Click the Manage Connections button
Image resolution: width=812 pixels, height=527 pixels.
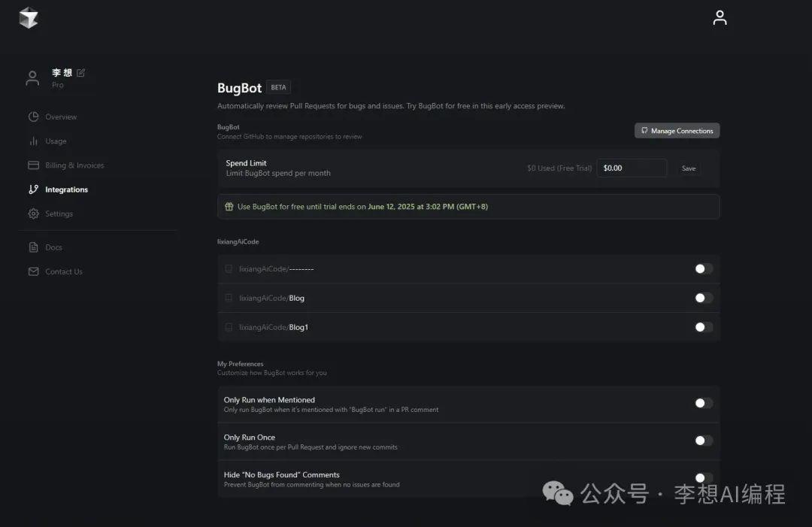(677, 131)
